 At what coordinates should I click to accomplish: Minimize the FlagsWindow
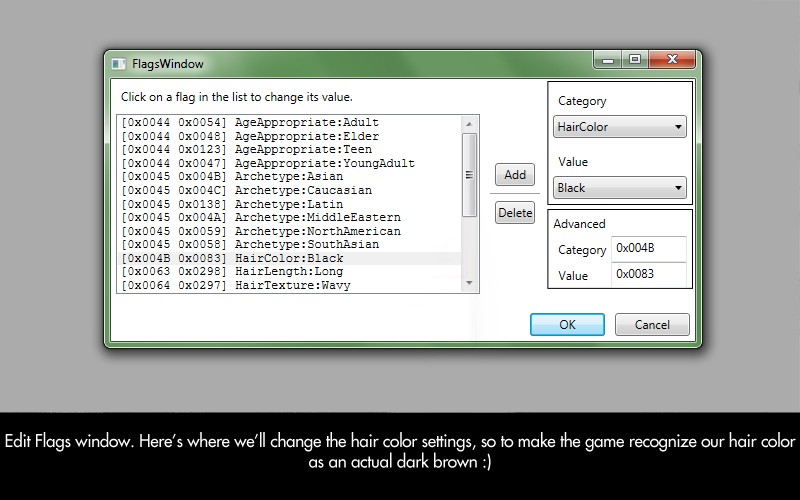point(607,60)
